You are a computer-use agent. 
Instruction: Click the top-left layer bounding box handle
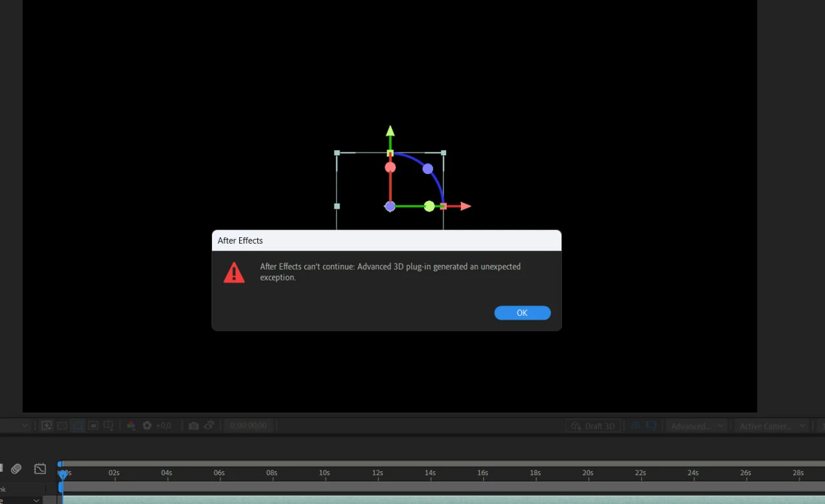coord(336,153)
